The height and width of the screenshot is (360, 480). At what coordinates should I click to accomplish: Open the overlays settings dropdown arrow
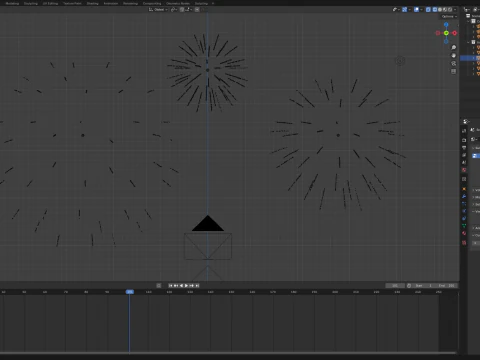pos(422,9)
